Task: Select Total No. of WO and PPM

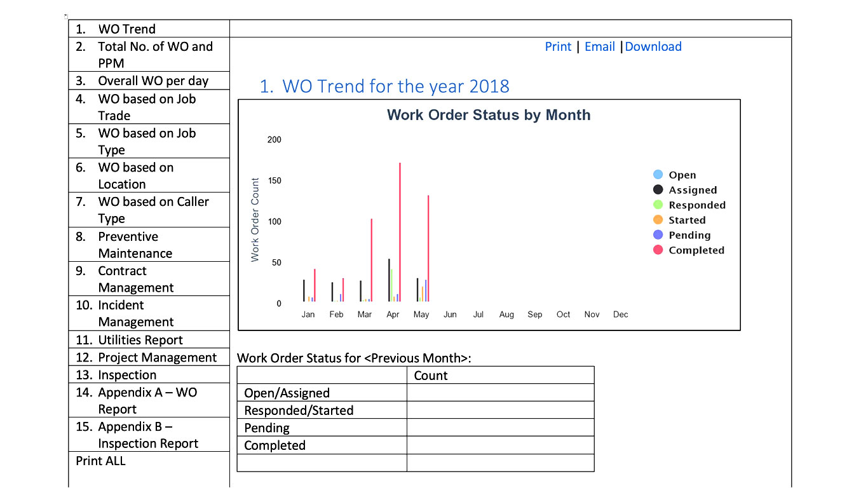Action: [x=155, y=54]
